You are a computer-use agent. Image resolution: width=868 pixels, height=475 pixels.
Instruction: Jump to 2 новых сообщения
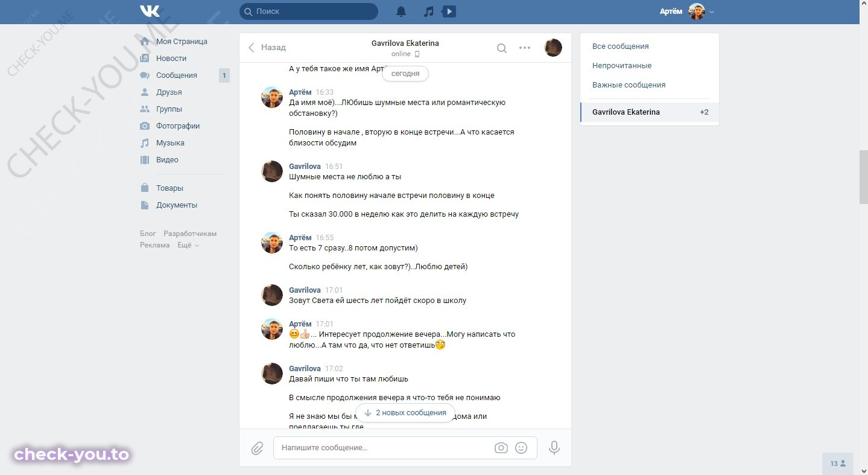tap(405, 413)
